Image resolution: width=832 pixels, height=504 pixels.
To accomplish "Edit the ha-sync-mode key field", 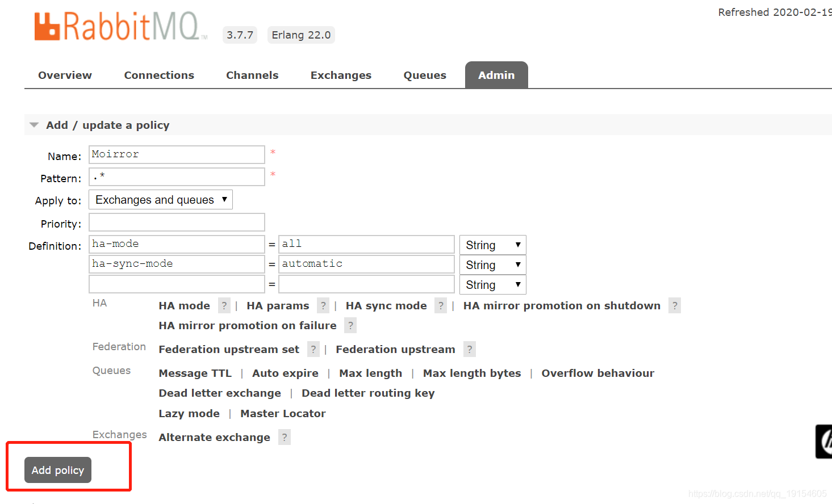I will pyautogui.click(x=177, y=264).
